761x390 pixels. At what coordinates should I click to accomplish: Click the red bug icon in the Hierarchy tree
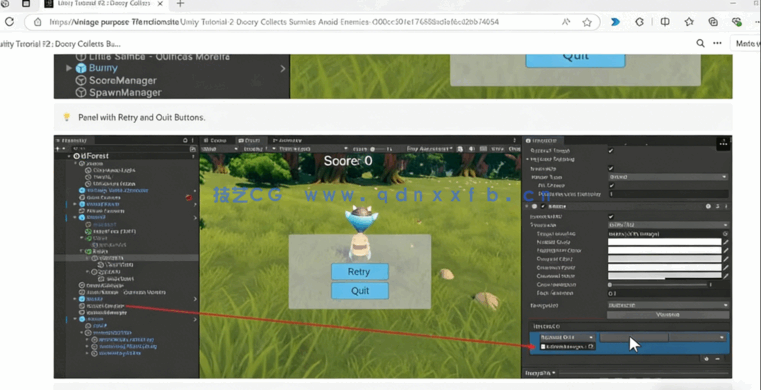[188, 197]
